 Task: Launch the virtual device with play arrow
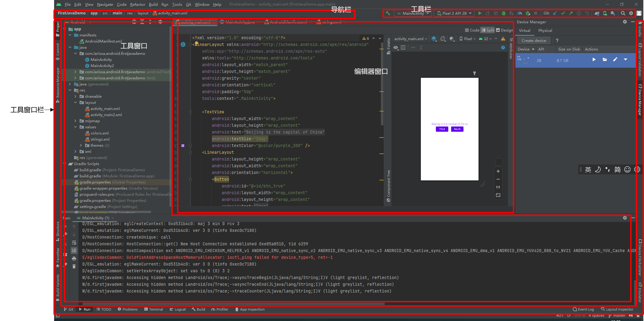(594, 59)
